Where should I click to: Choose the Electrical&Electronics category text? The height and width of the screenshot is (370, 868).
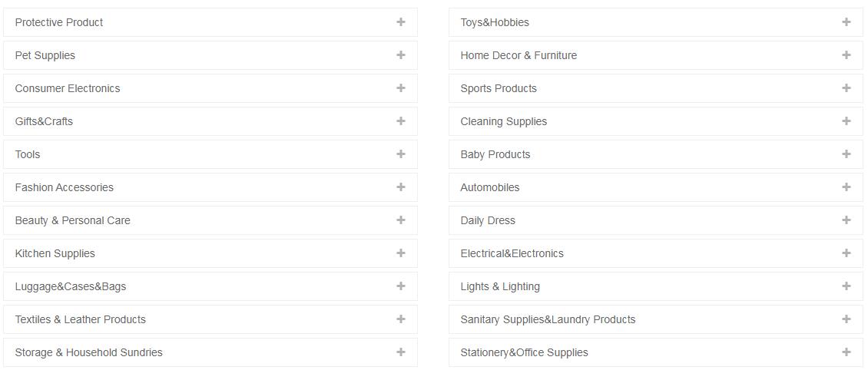pyautogui.click(x=512, y=253)
